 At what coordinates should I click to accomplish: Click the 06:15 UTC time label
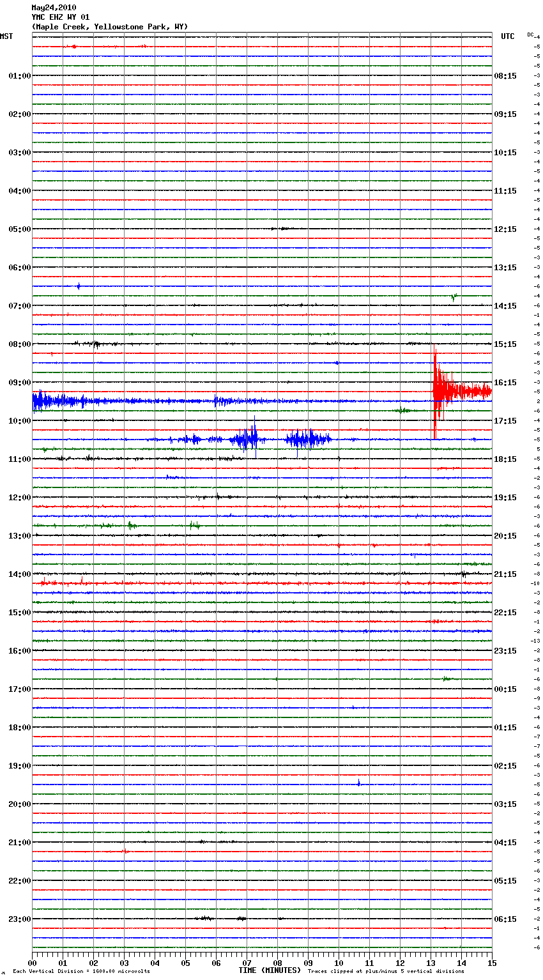click(505, 919)
